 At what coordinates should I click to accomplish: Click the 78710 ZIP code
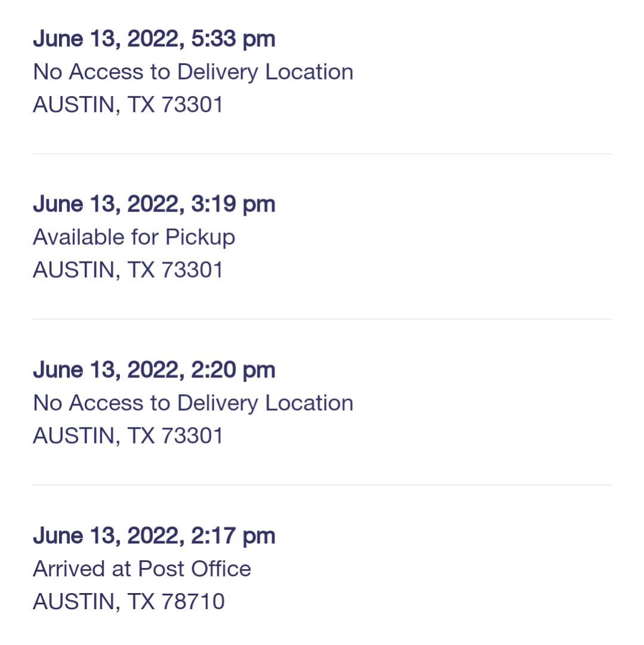pyautogui.click(x=193, y=601)
